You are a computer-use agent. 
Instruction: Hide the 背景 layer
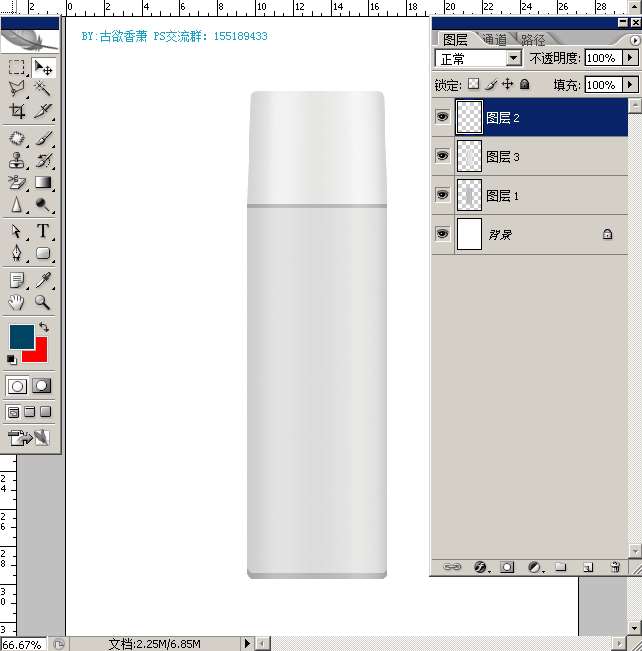pyautogui.click(x=442, y=233)
